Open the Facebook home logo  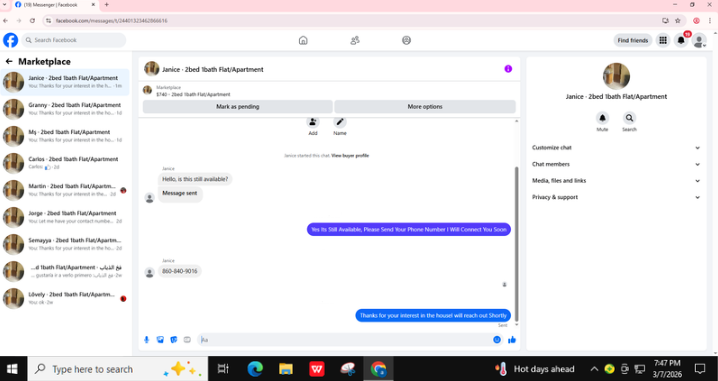(x=11, y=40)
